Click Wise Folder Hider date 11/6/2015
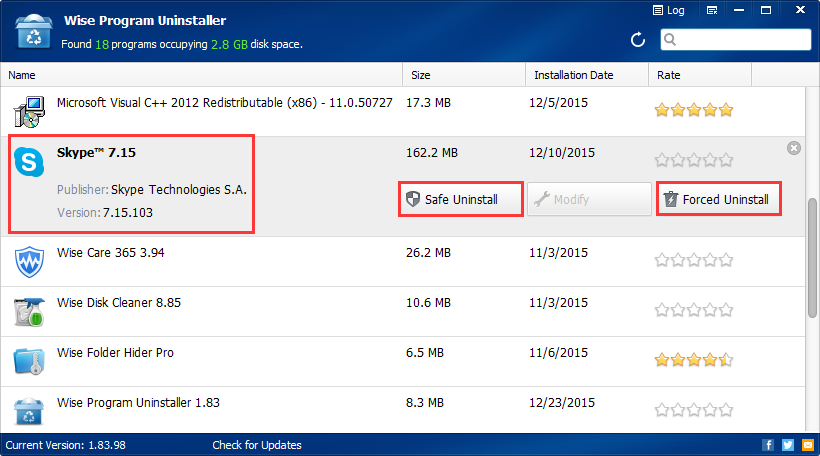 coord(559,353)
